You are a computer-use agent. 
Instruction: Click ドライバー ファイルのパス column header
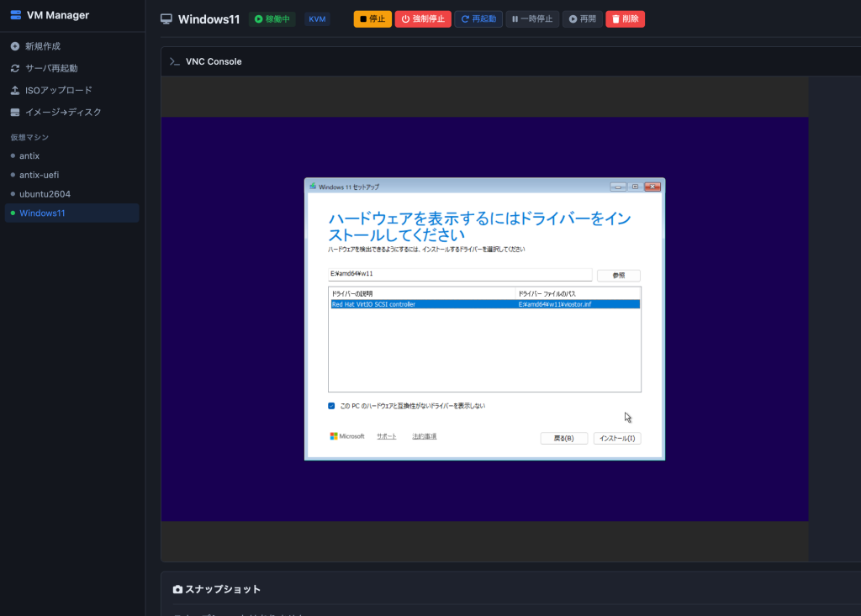click(x=578, y=294)
